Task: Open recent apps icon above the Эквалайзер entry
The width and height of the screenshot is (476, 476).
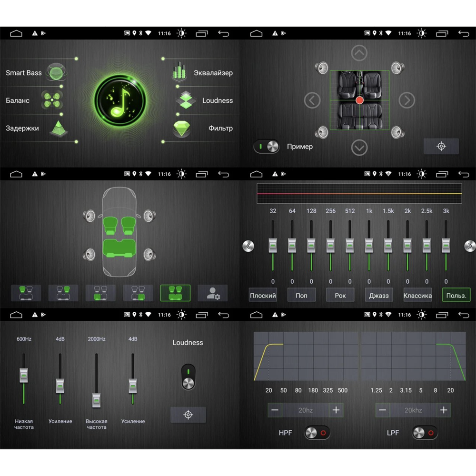Action: [x=202, y=33]
